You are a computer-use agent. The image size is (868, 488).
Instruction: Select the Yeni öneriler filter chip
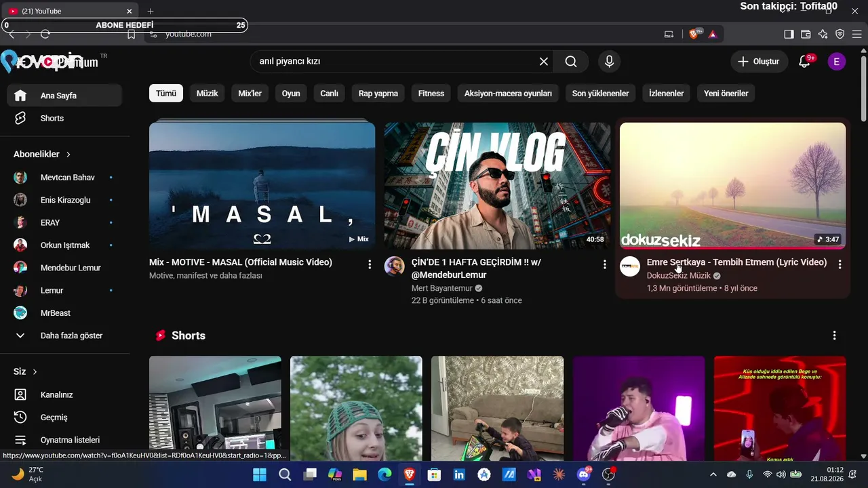coord(726,94)
